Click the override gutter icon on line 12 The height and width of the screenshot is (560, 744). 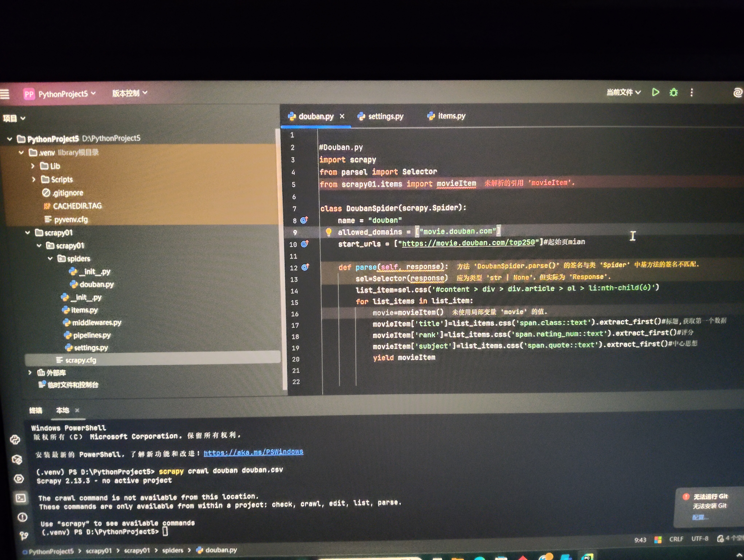pos(305,267)
